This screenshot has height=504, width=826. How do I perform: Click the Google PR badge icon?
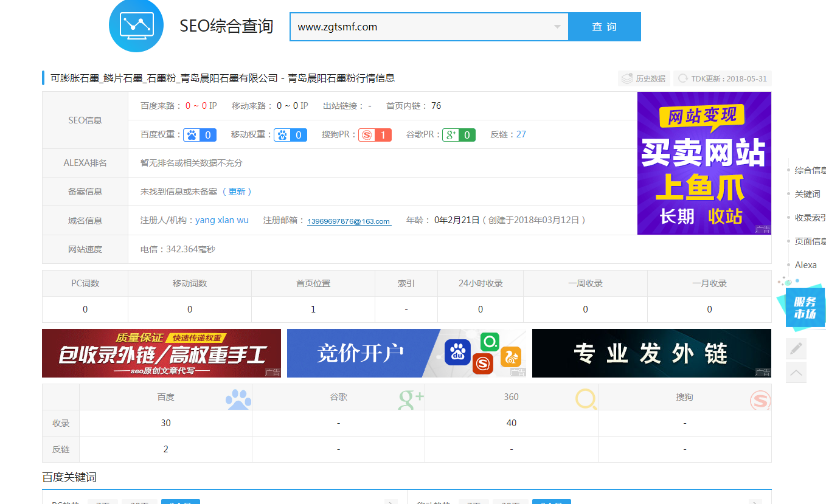pos(451,135)
